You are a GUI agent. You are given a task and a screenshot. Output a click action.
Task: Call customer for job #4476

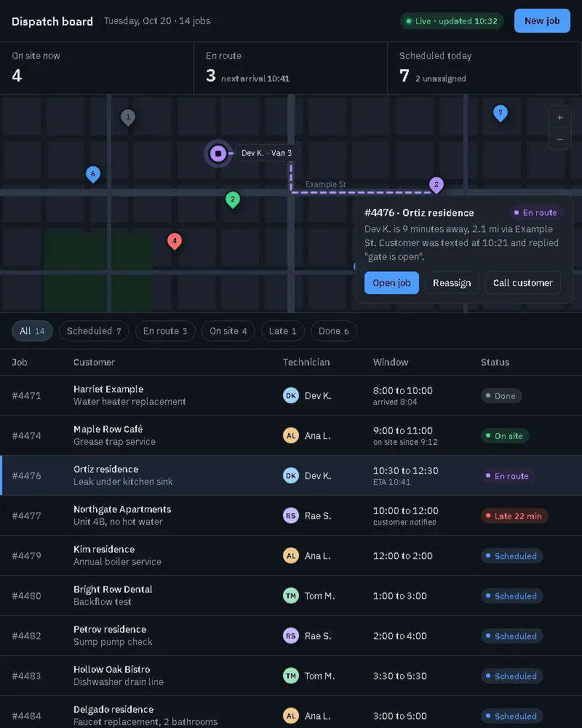522,282
